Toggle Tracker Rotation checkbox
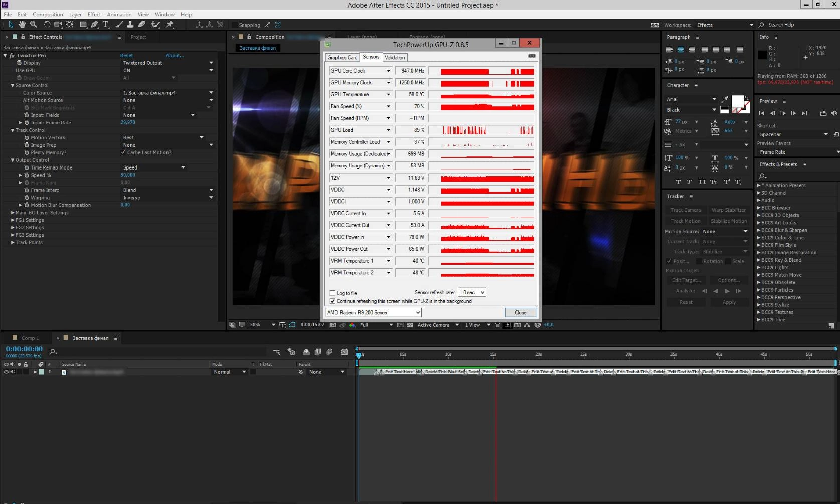Image resolution: width=840 pixels, height=504 pixels. (x=699, y=261)
